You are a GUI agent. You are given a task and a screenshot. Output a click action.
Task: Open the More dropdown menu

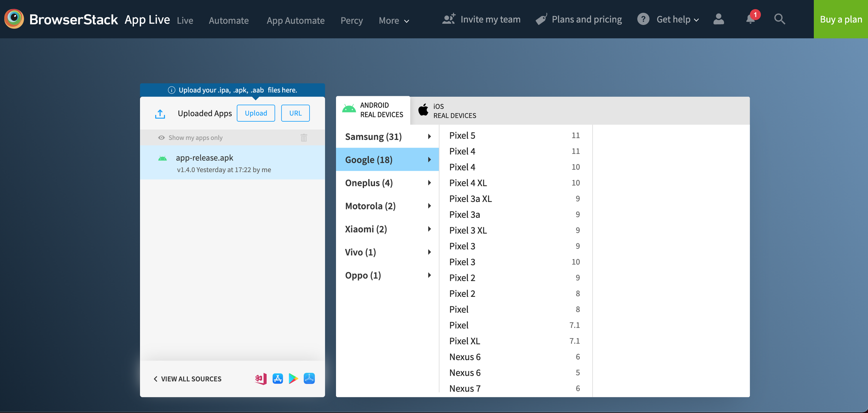tap(394, 20)
